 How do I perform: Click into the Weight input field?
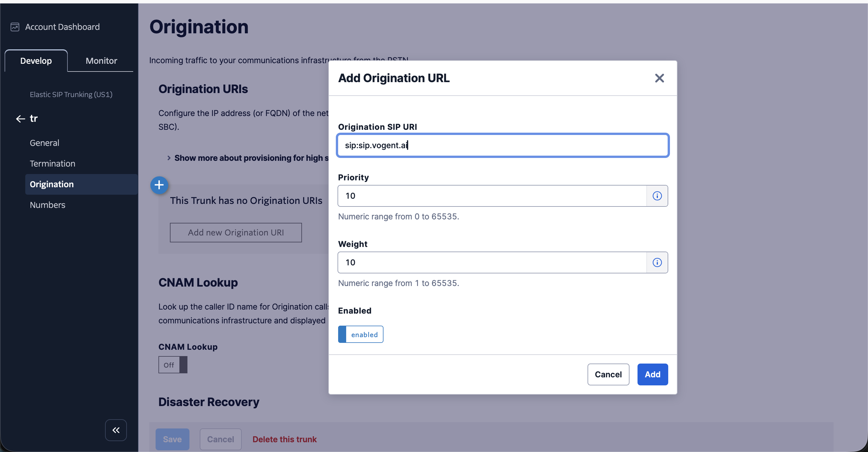click(x=492, y=262)
